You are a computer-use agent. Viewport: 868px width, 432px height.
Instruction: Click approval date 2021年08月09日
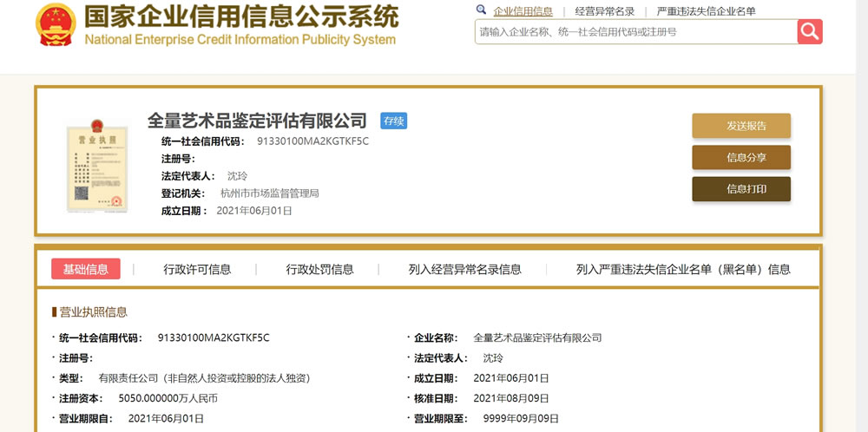[511, 398]
